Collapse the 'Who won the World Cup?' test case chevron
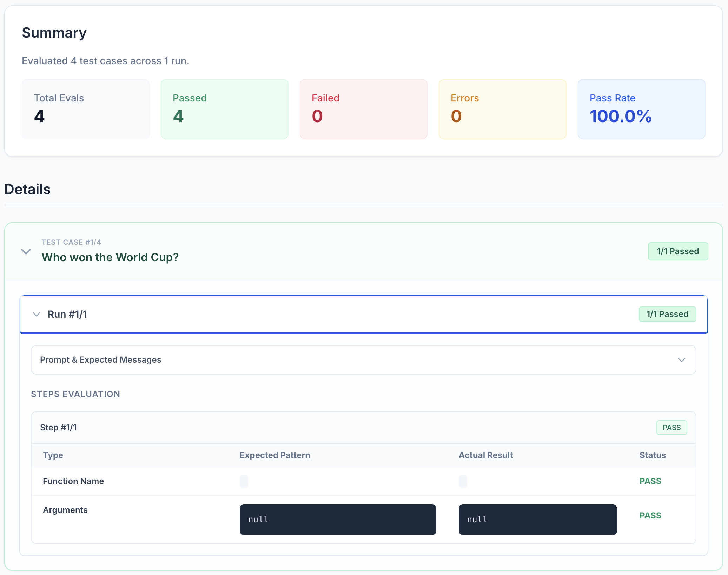728x575 pixels. click(26, 251)
